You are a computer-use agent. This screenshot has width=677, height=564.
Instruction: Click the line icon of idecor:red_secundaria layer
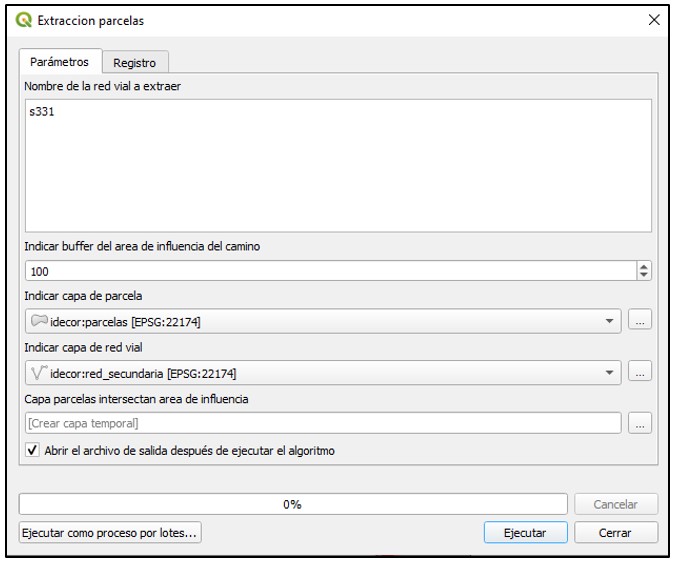[39, 373]
